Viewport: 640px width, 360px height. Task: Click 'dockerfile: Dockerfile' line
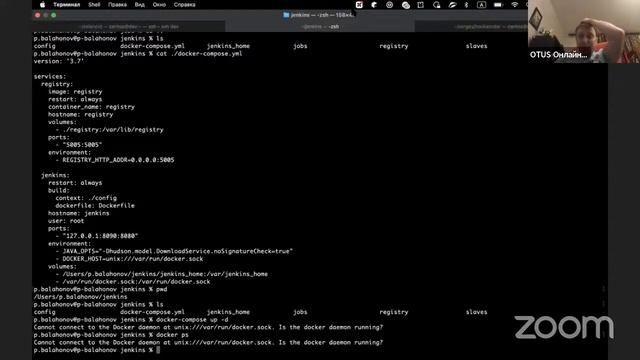pyautogui.click(x=95, y=205)
